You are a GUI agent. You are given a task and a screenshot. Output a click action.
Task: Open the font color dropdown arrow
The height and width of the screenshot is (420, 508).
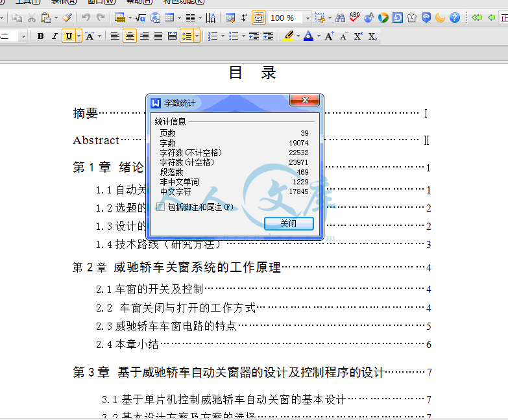(319, 36)
